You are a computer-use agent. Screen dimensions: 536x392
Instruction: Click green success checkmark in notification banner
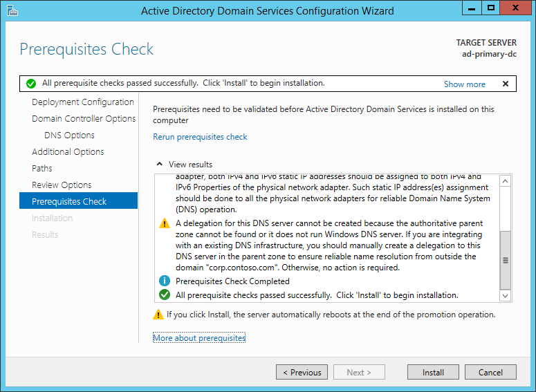[x=31, y=84]
